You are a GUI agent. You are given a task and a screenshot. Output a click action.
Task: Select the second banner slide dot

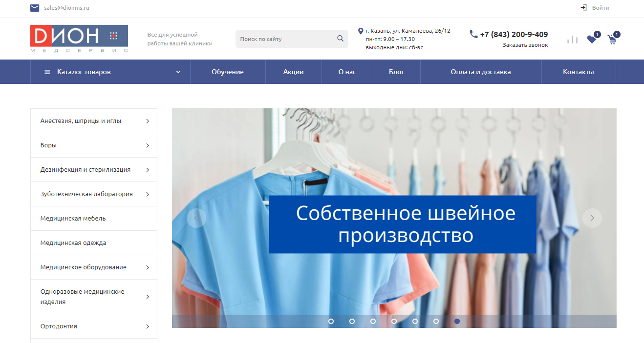point(352,321)
